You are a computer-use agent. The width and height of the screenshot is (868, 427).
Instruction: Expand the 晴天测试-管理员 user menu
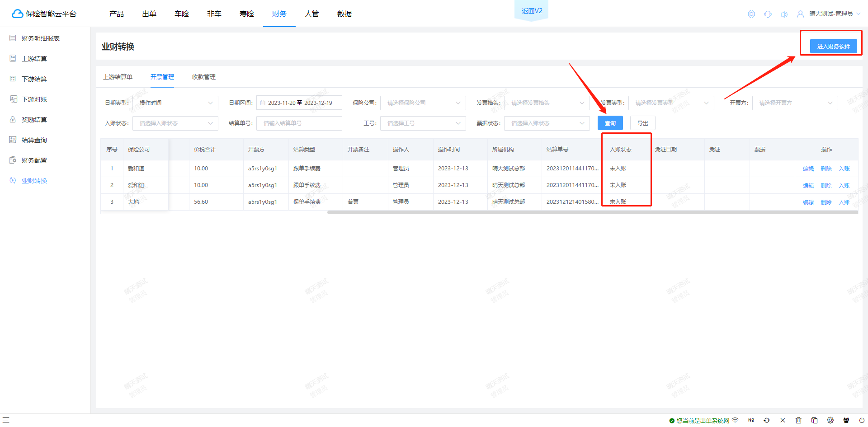[835, 14]
